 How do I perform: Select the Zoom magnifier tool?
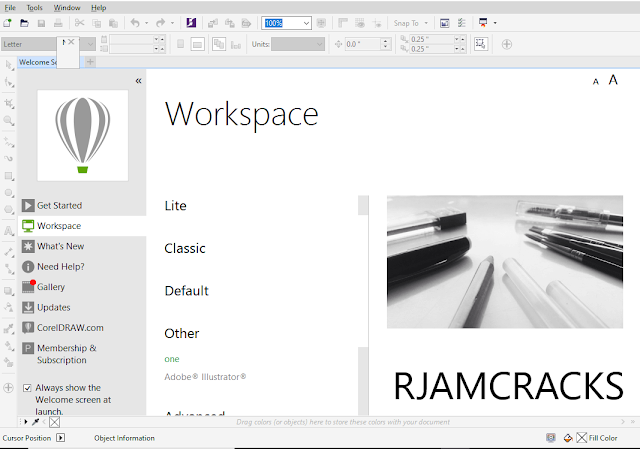point(9,120)
